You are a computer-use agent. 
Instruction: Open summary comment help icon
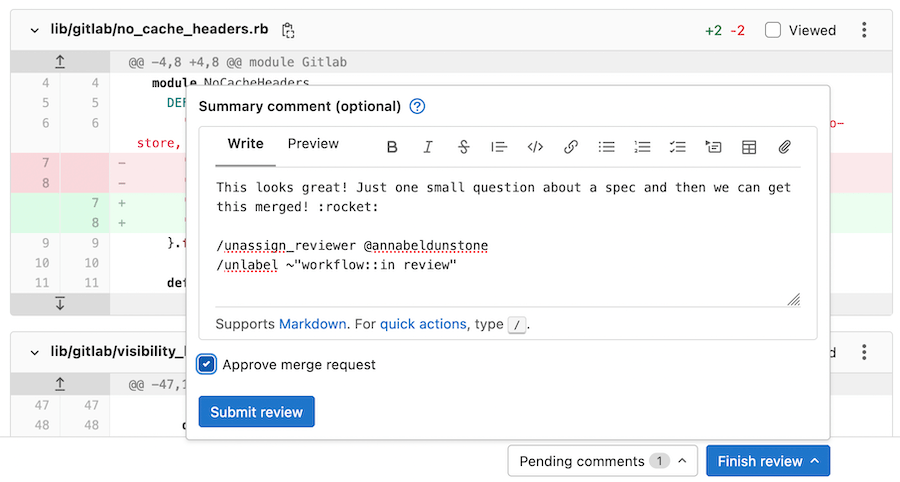coord(418,106)
